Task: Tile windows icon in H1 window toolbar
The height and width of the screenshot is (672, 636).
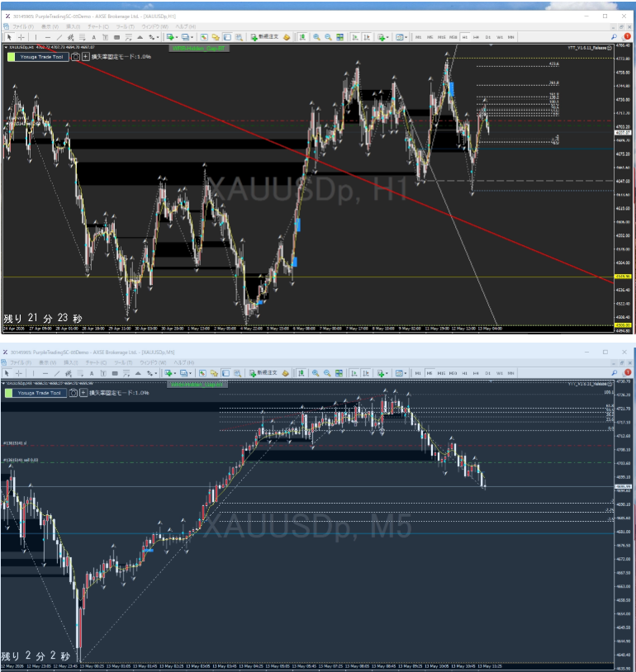Action: click(339, 37)
